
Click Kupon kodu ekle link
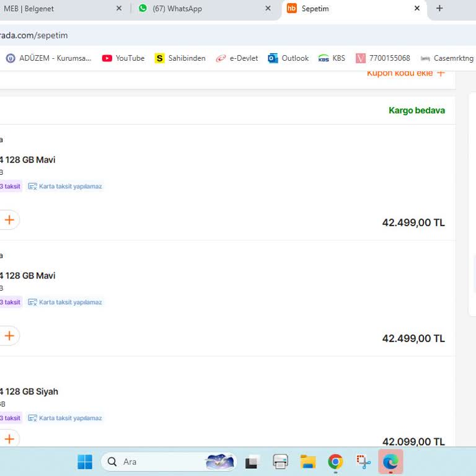[x=405, y=73]
